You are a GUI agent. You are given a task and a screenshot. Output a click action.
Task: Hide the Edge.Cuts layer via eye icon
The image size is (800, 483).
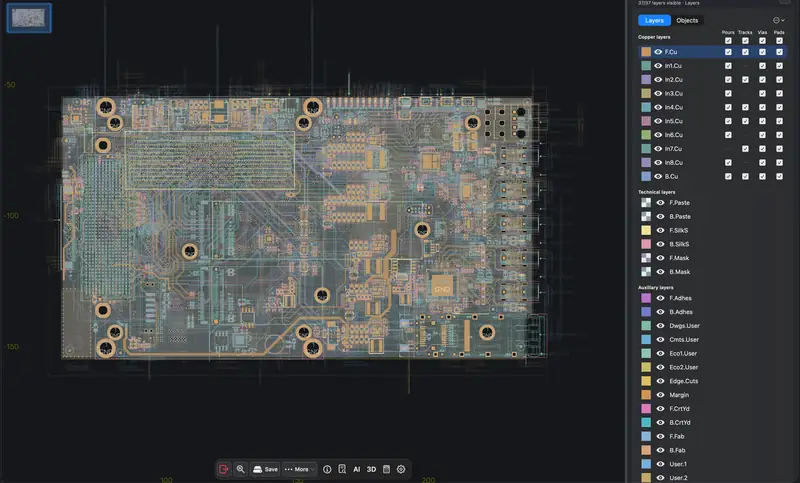click(660, 381)
